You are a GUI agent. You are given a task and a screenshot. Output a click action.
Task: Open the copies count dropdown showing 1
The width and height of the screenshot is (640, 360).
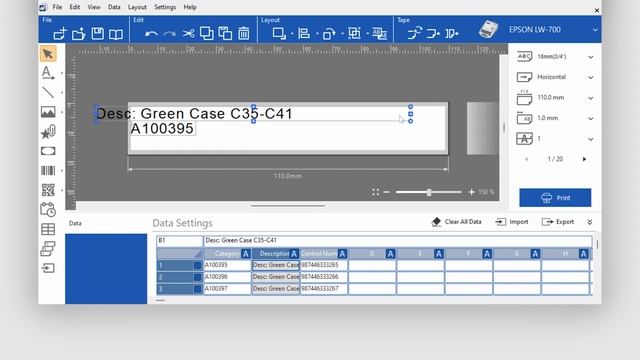click(x=591, y=139)
